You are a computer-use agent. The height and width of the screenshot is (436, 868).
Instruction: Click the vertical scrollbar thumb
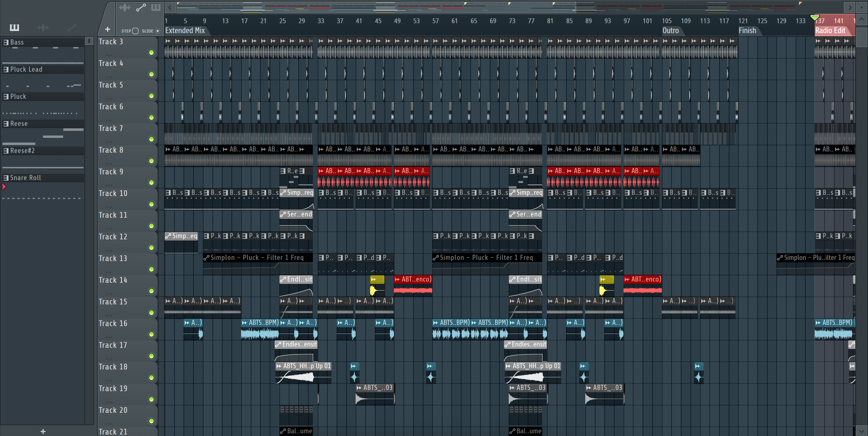point(862,37)
